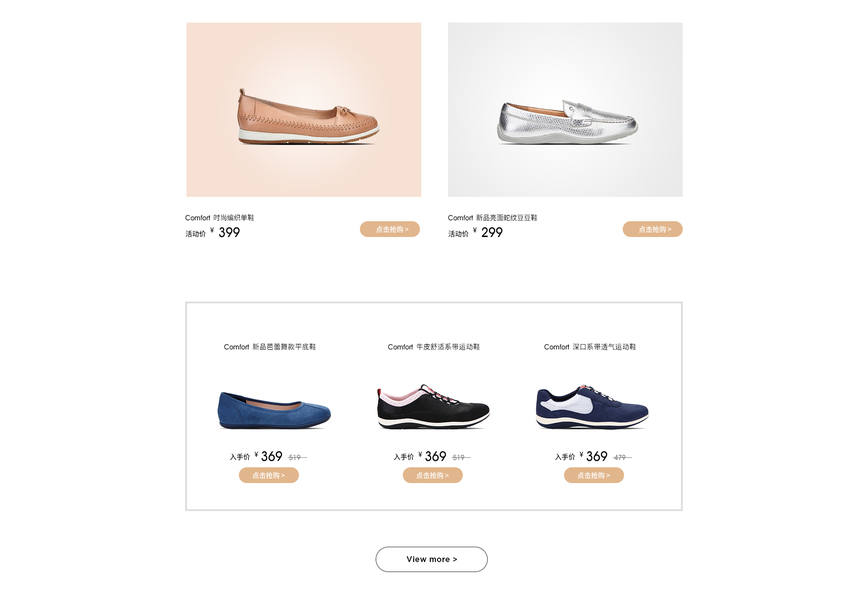867x600 pixels.
Task: Click the 369 price under the black sneaker
Action: pos(435,456)
